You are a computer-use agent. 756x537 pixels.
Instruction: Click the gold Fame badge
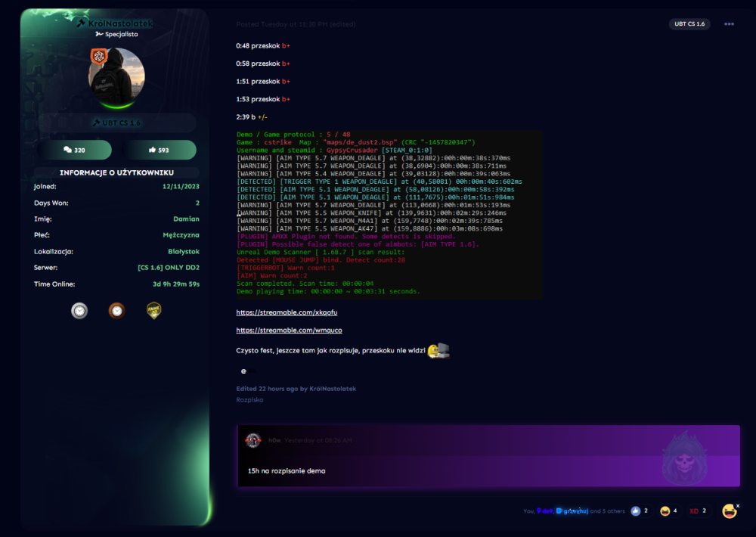pos(153,310)
